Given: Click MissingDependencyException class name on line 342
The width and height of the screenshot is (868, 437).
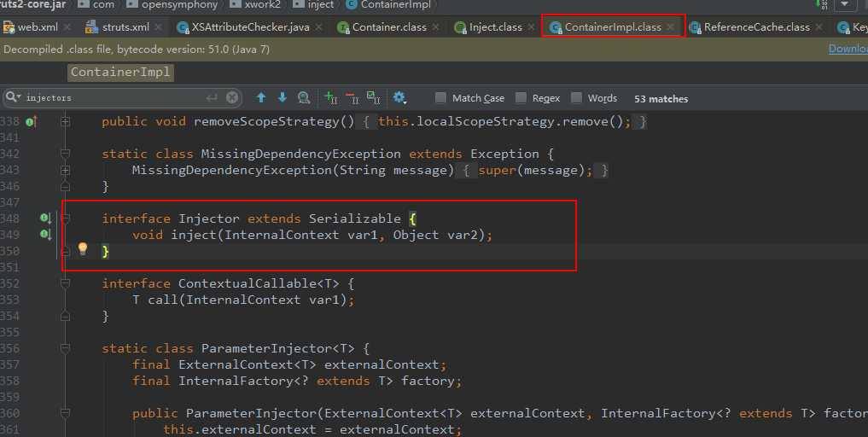Looking at the screenshot, I should [300, 154].
